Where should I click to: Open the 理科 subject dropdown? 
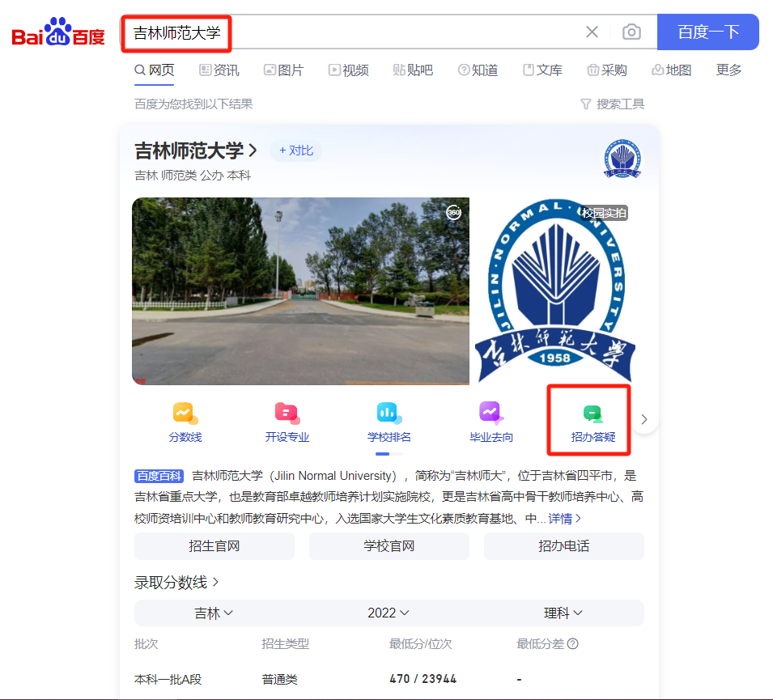[x=563, y=613]
